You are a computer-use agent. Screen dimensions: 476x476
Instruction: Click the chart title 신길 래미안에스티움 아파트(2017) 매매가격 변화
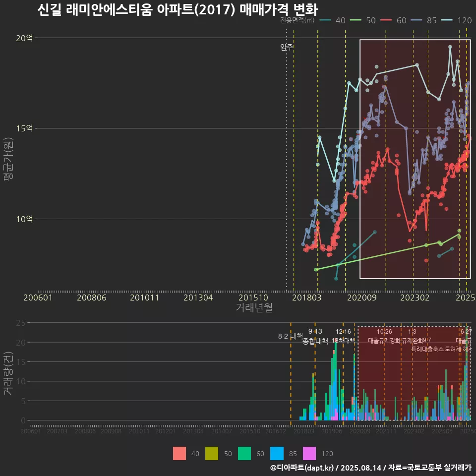[178, 10]
